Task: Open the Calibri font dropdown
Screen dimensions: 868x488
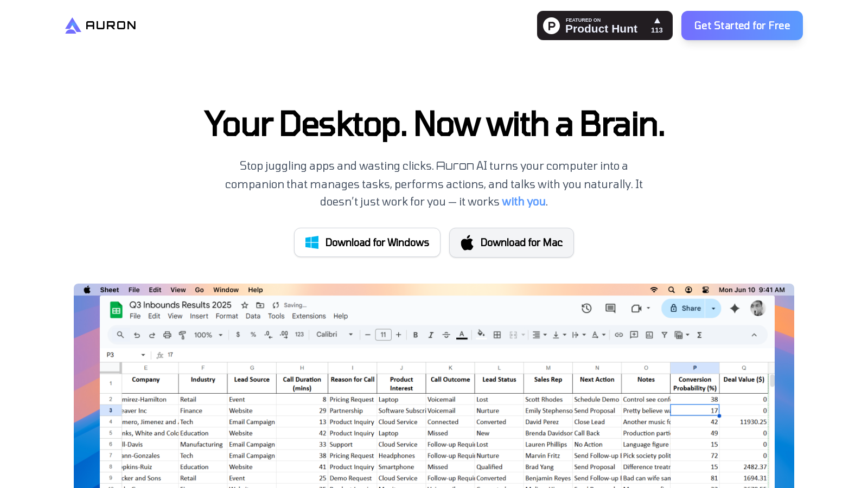Action: (334, 335)
